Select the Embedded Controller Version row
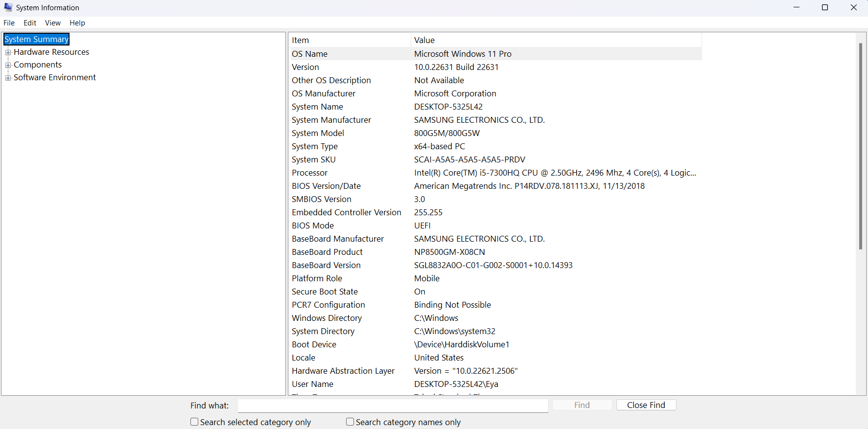 (495, 212)
